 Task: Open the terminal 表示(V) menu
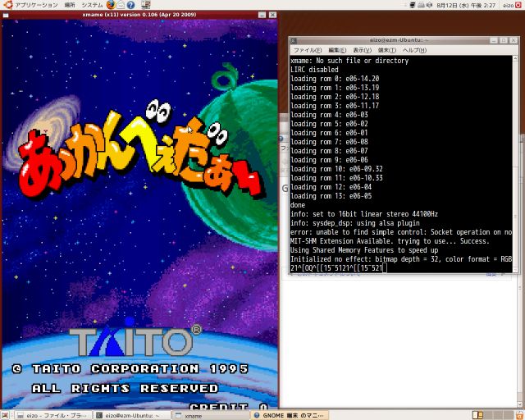tap(362, 50)
